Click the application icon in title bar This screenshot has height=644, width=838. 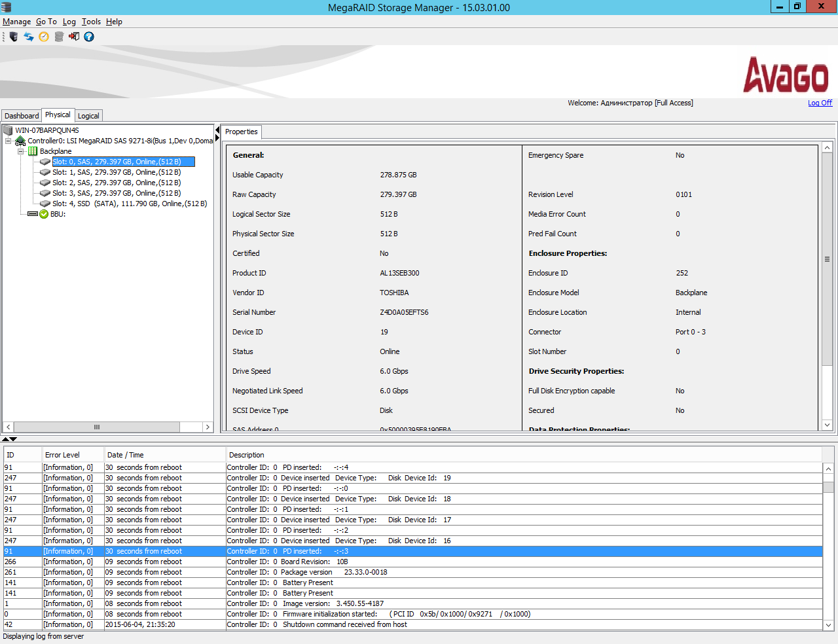coord(7,7)
